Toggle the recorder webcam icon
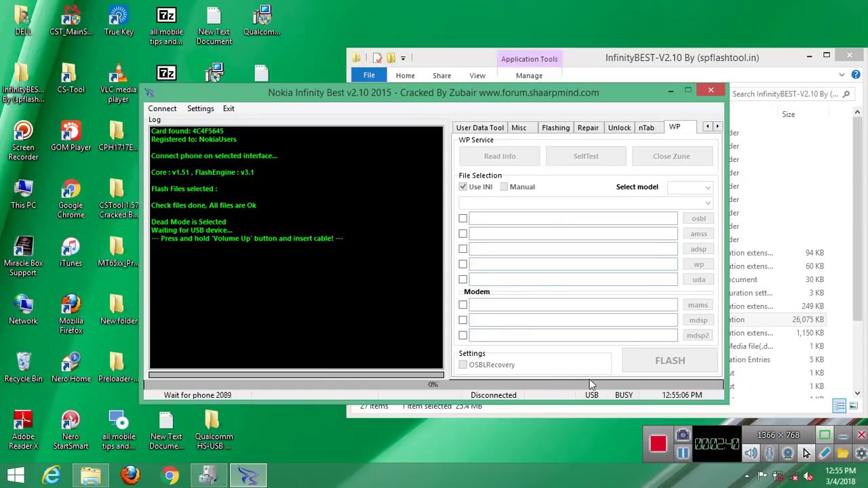 [x=788, y=453]
